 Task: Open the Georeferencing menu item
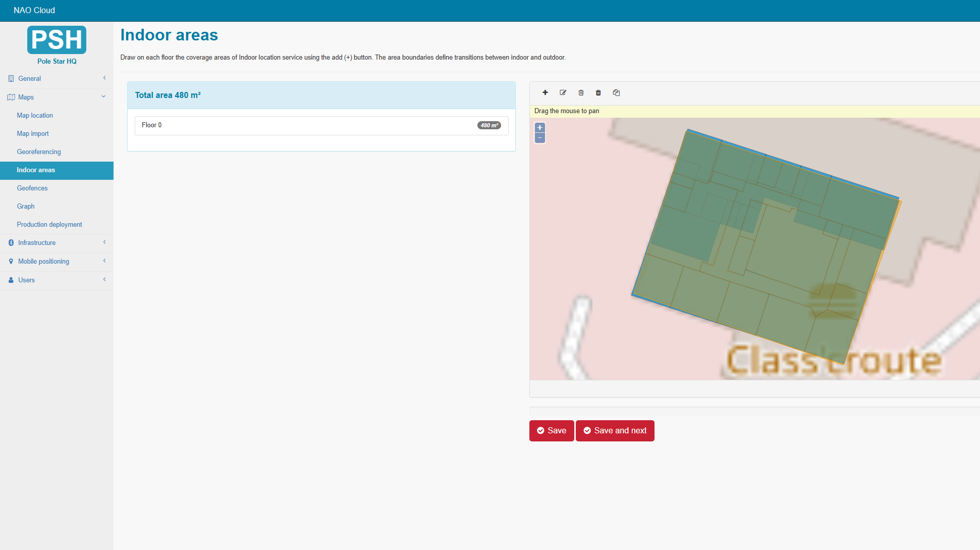tap(39, 152)
